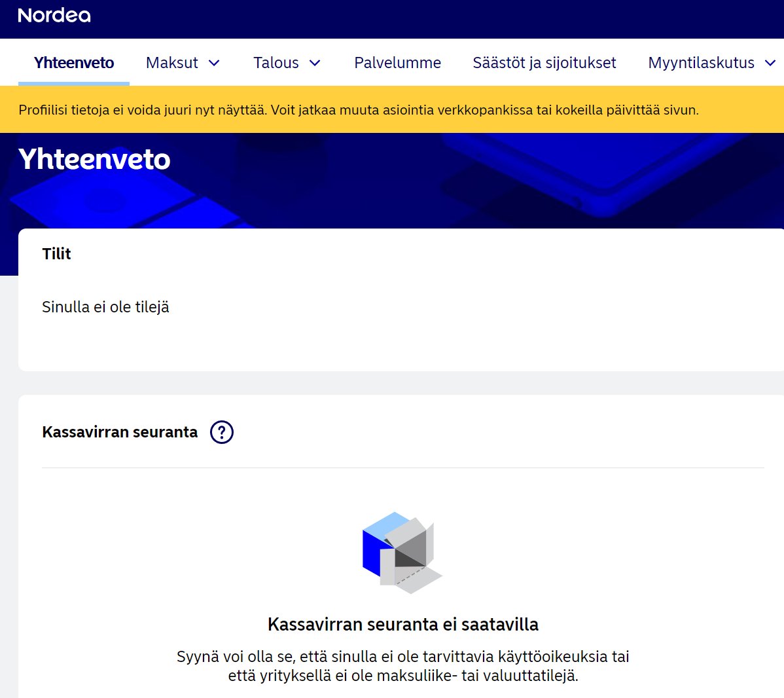Image resolution: width=784 pixels, height=698 pixels.
Task: Click the Nordea logo
Action: pyautogui.click(x=54, y=16)
